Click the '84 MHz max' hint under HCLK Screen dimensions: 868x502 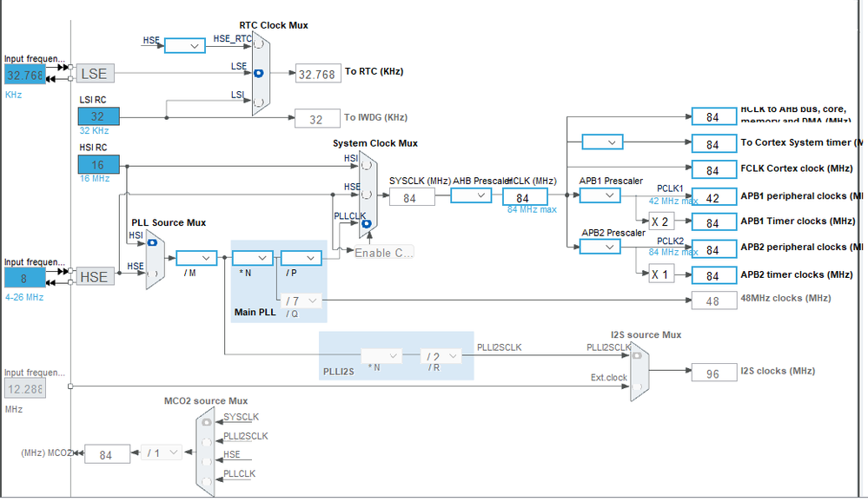tap(532, 210)
